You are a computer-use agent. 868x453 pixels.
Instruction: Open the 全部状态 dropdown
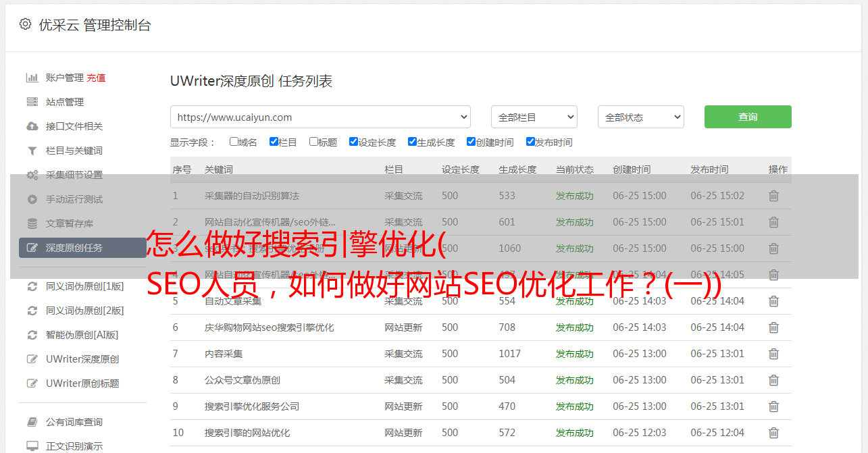click(x=641, y=117)
